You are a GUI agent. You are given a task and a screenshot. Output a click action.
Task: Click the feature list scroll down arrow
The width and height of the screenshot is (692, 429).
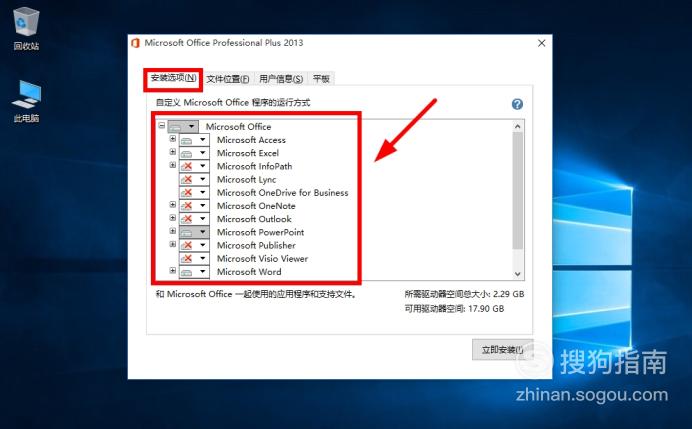point(518,274)
